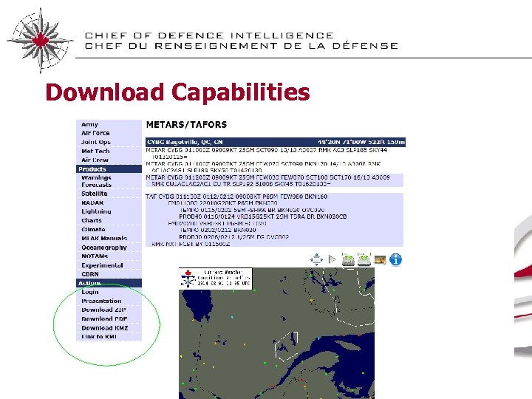Click the Login action link

point(90,292)
